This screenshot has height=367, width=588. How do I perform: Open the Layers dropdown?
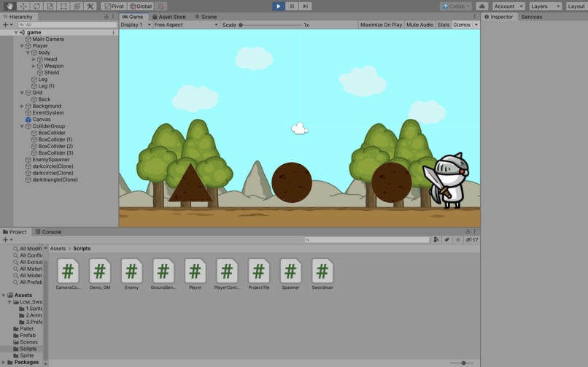545,6
